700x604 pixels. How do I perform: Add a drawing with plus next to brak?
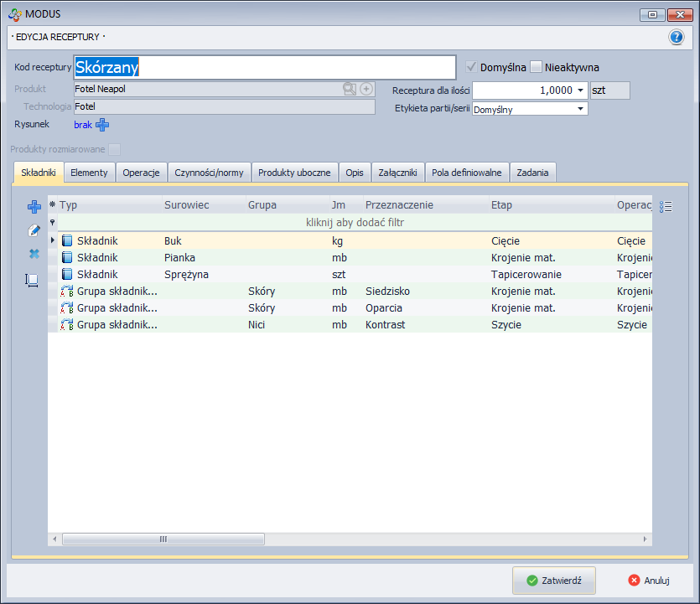[x=102, y=125]
